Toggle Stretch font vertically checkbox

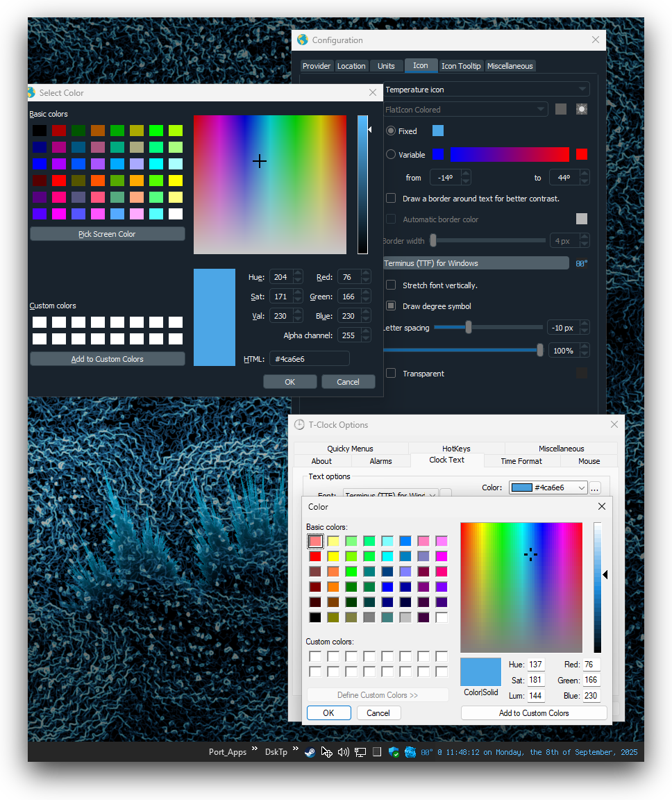391,285
